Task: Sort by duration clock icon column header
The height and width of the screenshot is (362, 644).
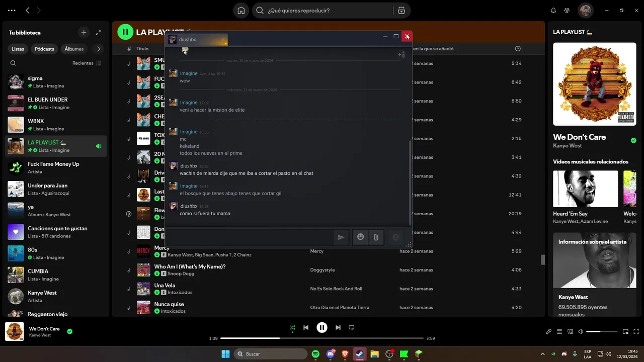Action: (x=518, y=49)
